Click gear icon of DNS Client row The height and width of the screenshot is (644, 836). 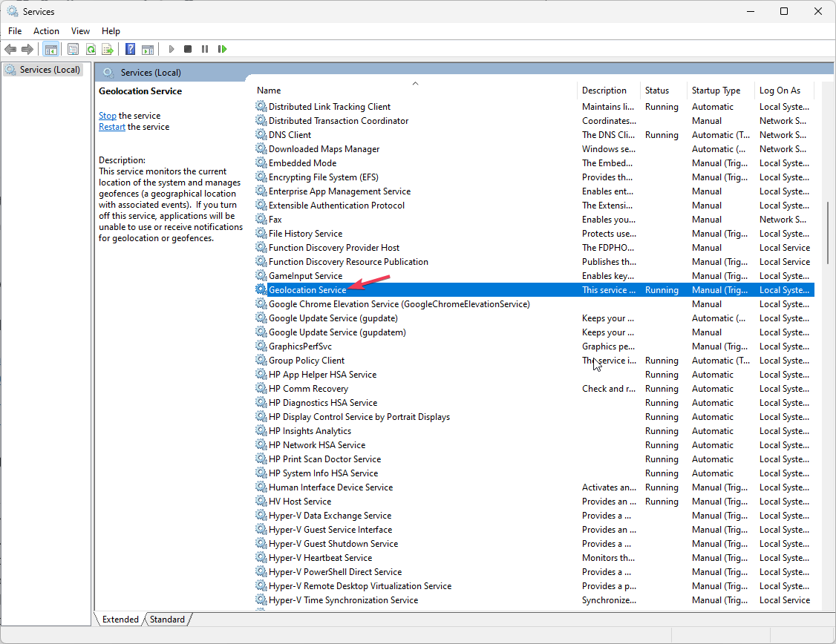coord(261,135)
